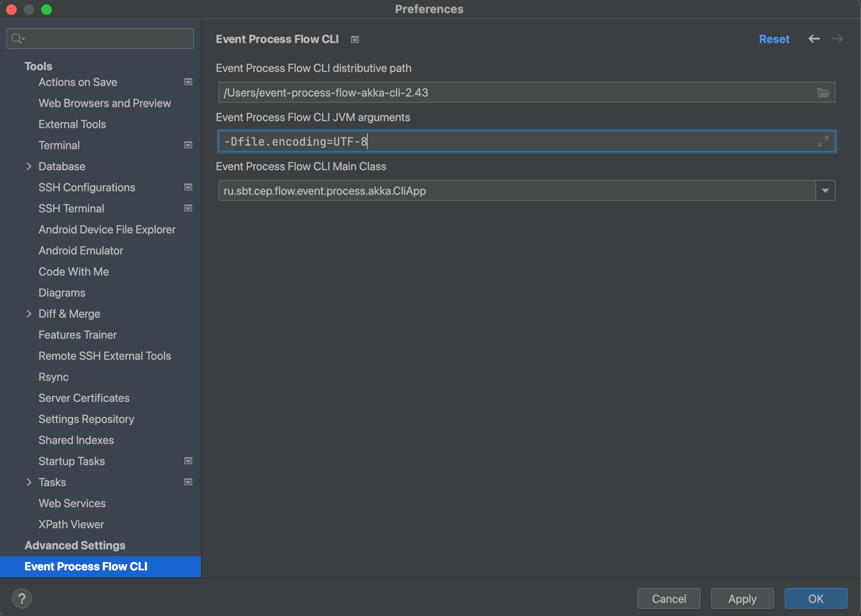Expand the Diff & Merge node
Screen dimensions: 861x616
tap(29, 313)
